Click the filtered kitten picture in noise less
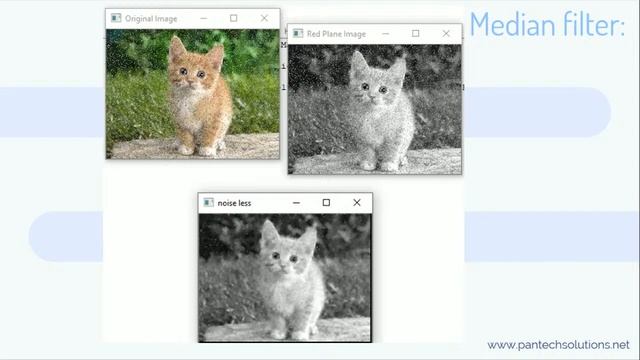 point(285,278)
